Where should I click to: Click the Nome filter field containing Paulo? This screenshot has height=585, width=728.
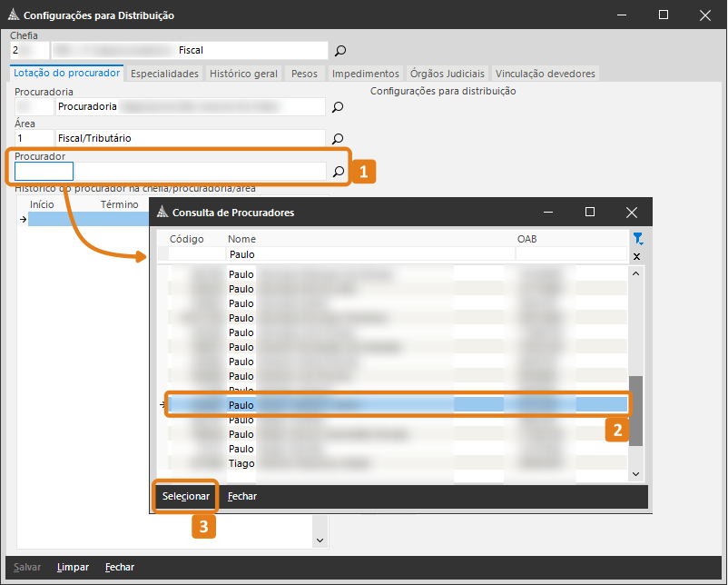[x=369, y=255]
